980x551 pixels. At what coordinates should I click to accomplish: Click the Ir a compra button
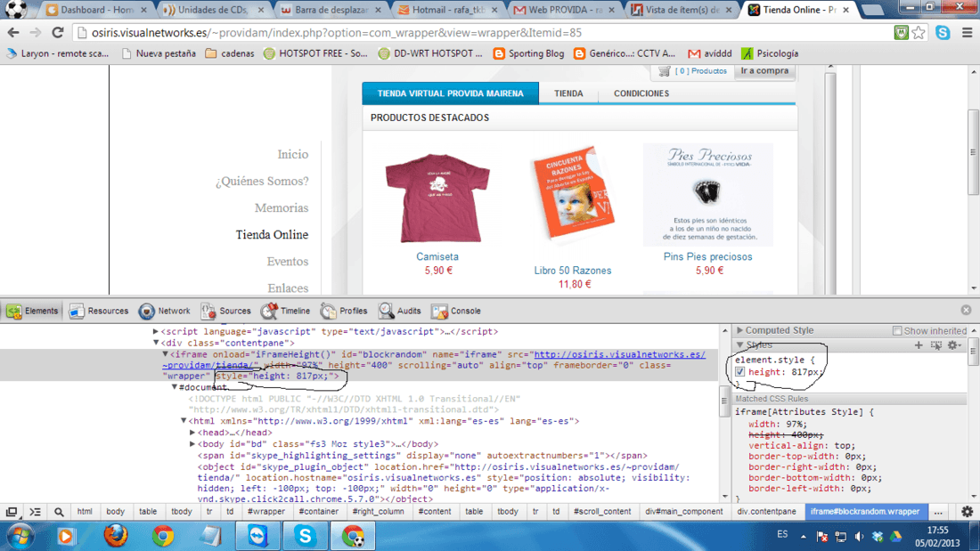point(764,70)
